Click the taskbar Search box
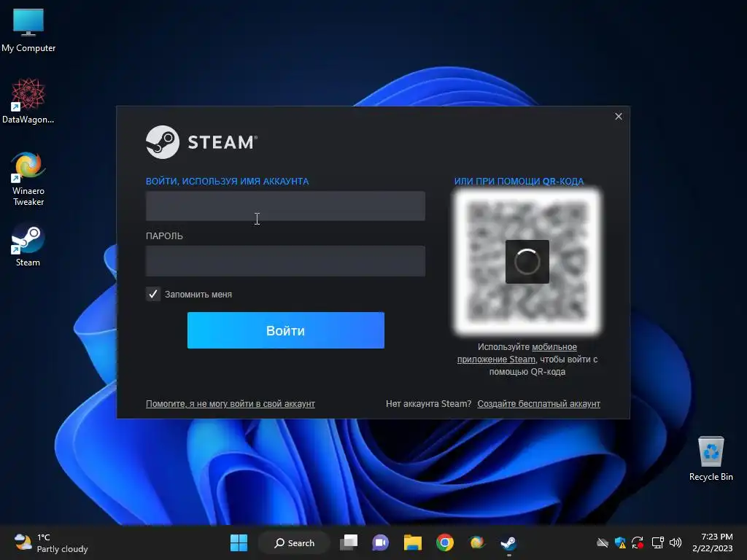 pos(295,542)
